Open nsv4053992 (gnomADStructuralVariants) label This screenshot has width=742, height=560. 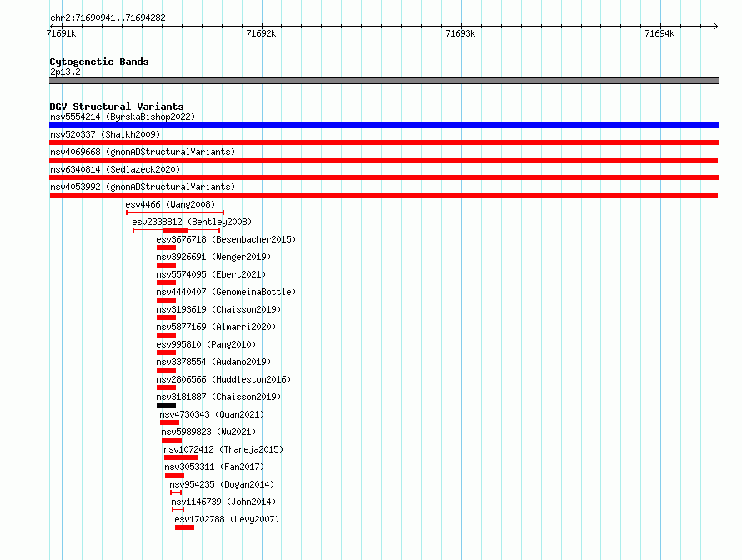[x=143, y=187]
